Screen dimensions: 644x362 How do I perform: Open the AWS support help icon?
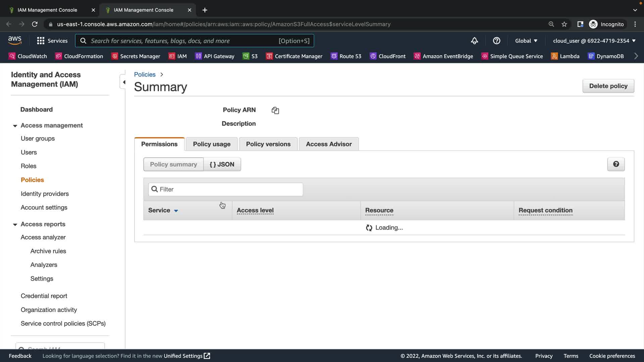[496, 41]
